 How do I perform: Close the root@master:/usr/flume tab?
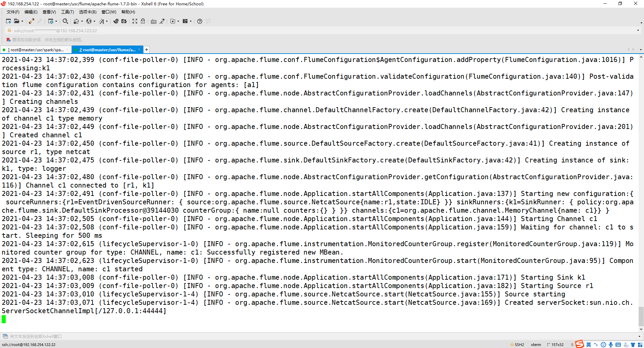pyautogui.click(x=139, y=50)
